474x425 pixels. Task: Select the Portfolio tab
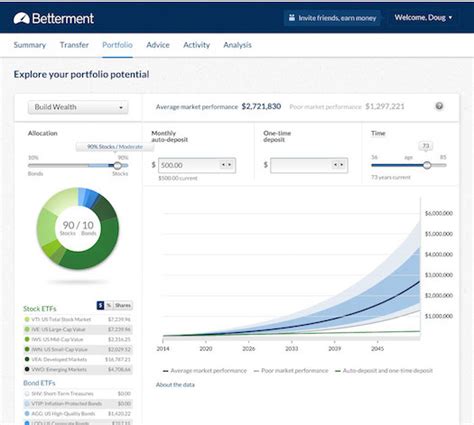117,45
